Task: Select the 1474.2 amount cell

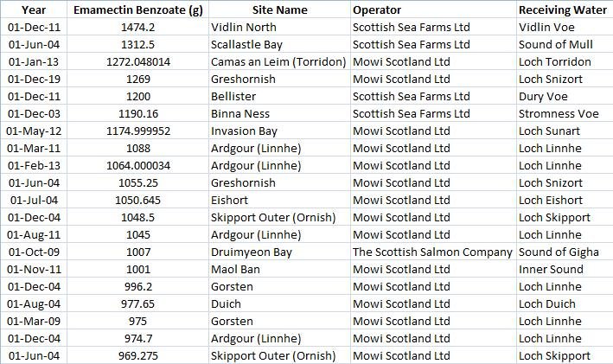Action: pos(138,27)
